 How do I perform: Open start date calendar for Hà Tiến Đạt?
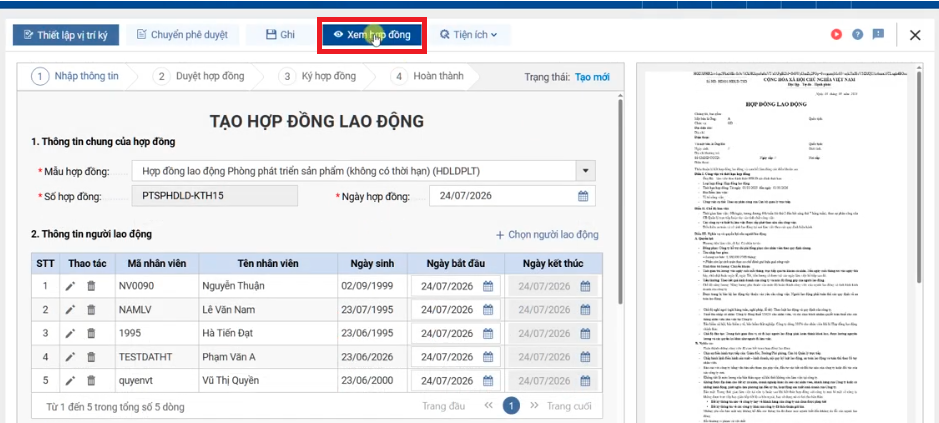pos(488,333)
